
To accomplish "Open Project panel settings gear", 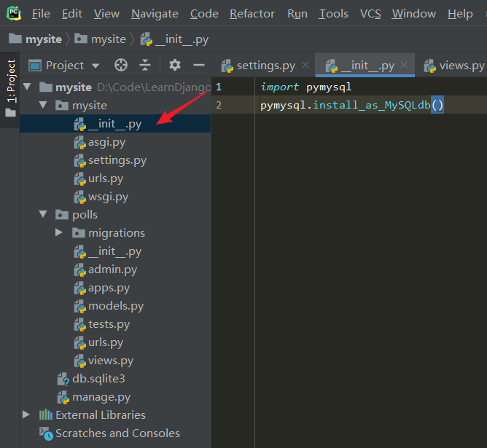I will (175, 65).
